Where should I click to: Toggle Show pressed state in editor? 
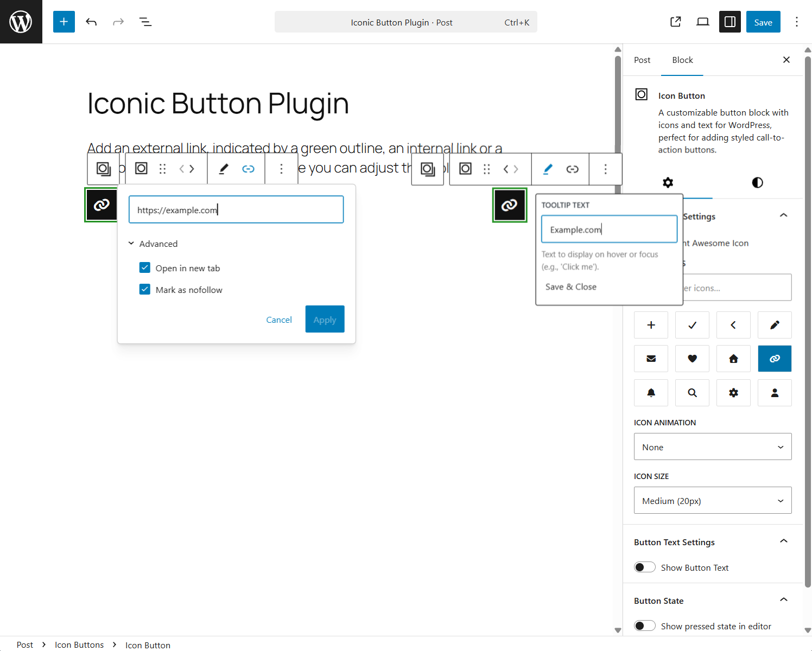pyautogui.click(x=645, y=626)
